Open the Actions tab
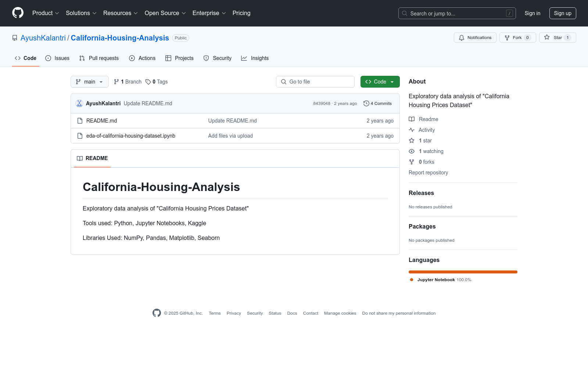The width and height of the screenshot is (588, 368). pos(142,58)
